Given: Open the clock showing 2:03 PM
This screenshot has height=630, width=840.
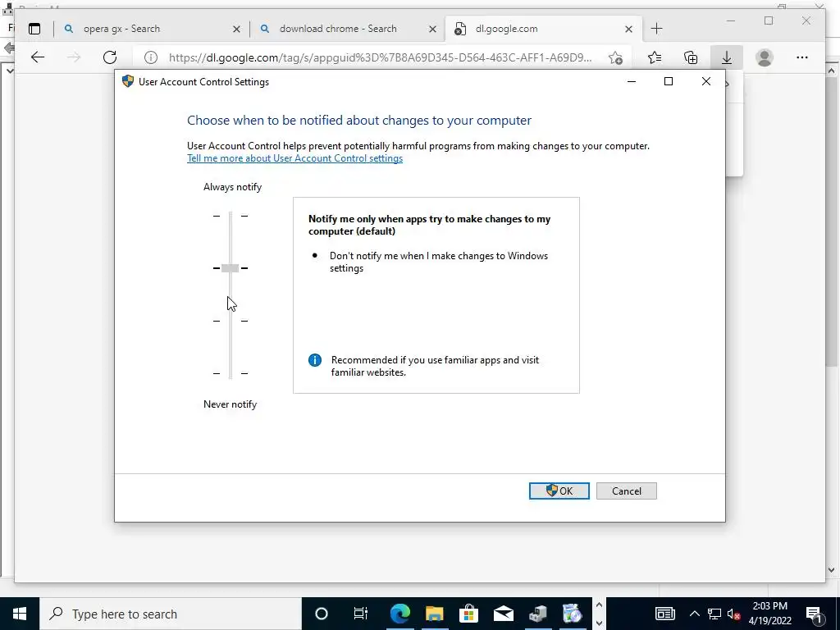Looking at the screenshot, I should click(769, 614).
